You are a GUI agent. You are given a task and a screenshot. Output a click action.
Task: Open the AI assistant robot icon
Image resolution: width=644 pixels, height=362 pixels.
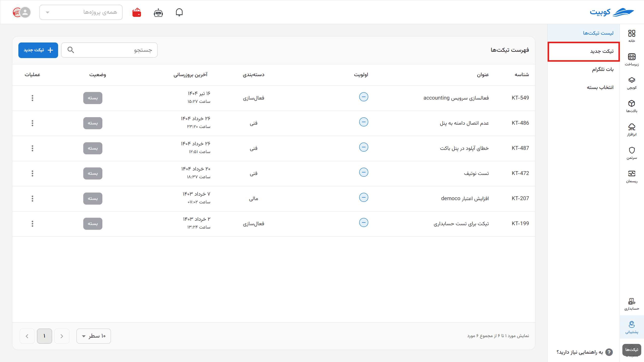(x=158, y=12)
